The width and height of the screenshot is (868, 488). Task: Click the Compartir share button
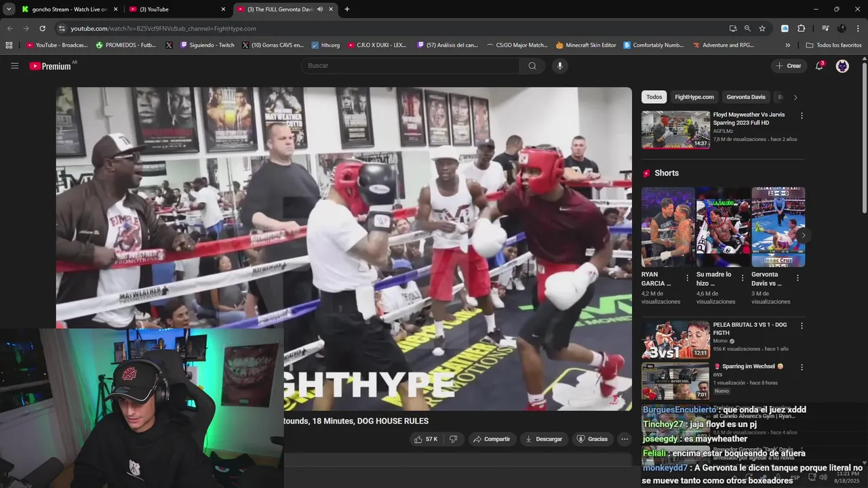pos(492,439)
